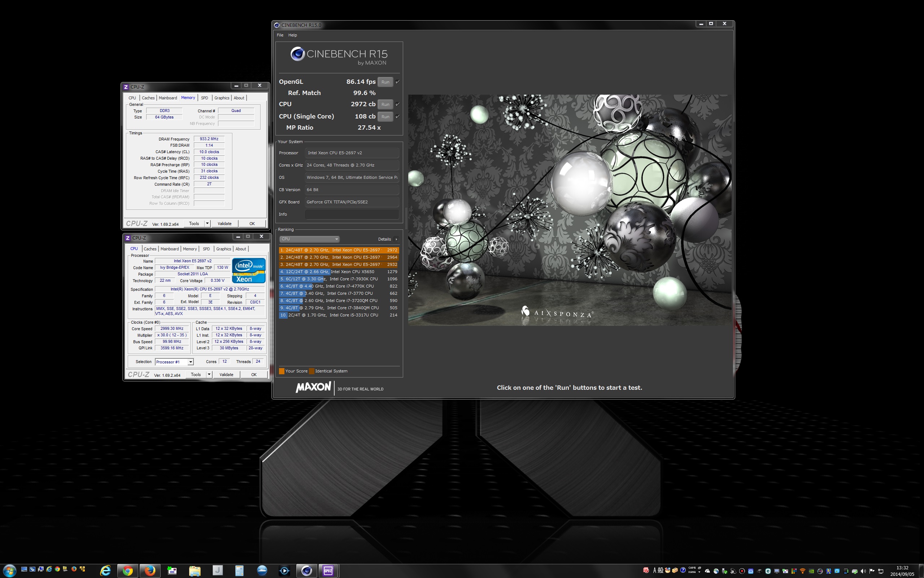
Task: Open the File menu in Cinebench
Action: click(x=280, y=35)
